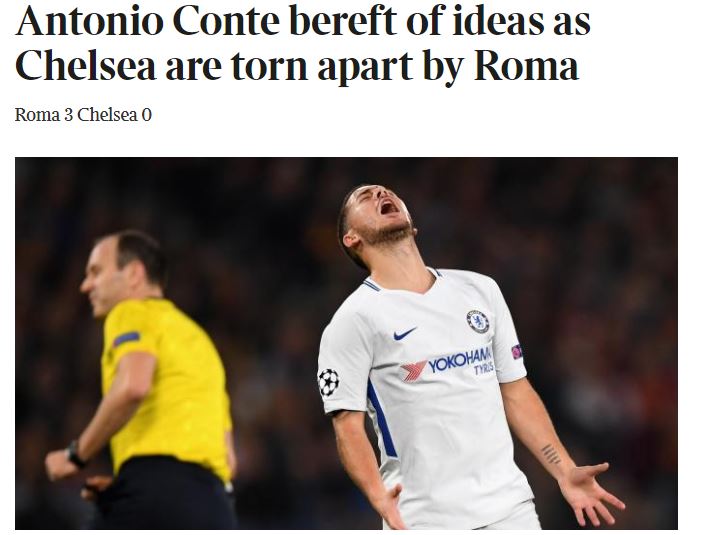The width and height of the screenshot is (719, 535).
Task: Click the shouting player's face in the photo
Action: point(382,214)
